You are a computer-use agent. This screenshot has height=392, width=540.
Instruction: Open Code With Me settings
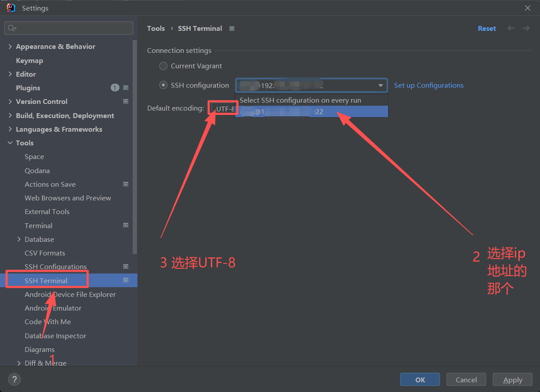pos(48,322)
